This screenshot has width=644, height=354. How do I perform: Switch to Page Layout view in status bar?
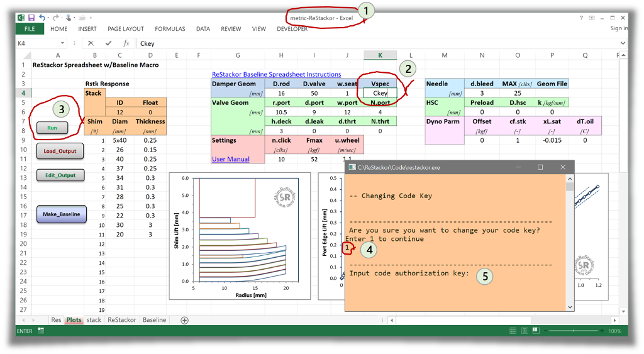pyautogui.click(x=524, y=331)
